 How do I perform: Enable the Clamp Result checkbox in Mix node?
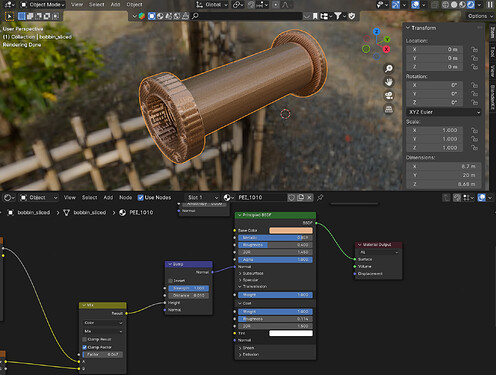tap(85, 339)
